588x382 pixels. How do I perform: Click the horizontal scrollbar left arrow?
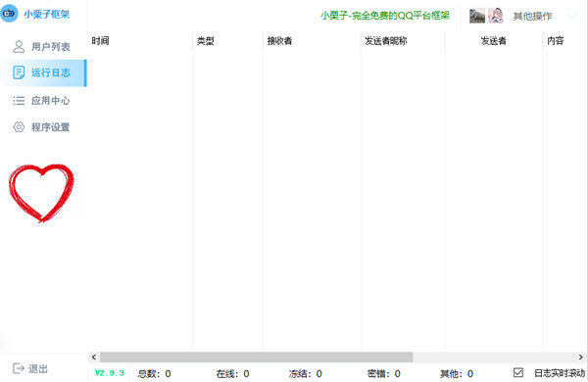click(x=94, y=357)
